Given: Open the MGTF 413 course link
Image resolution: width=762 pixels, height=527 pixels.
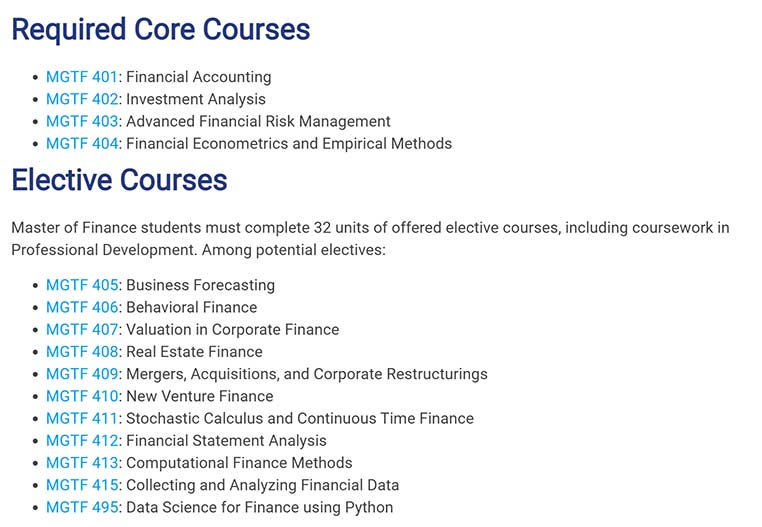Looking at the screenshot, I should point(82,463).
